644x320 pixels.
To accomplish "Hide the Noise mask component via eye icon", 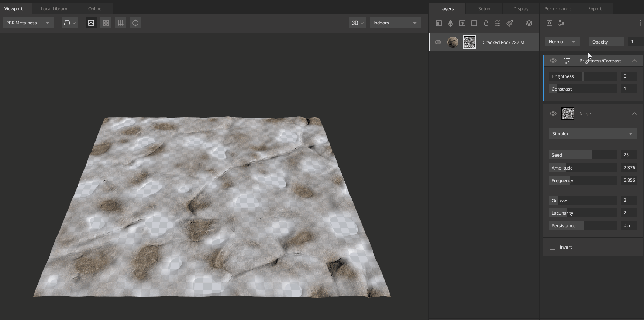I will pos(553,113).
